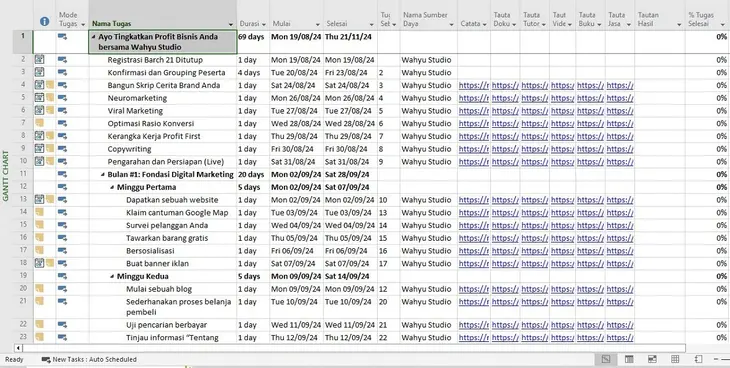Click constraint calendar icon for Registrasi Barch 21 Ditutup
This screenshot has width=730, height=368.
click(x=40, y=60)
